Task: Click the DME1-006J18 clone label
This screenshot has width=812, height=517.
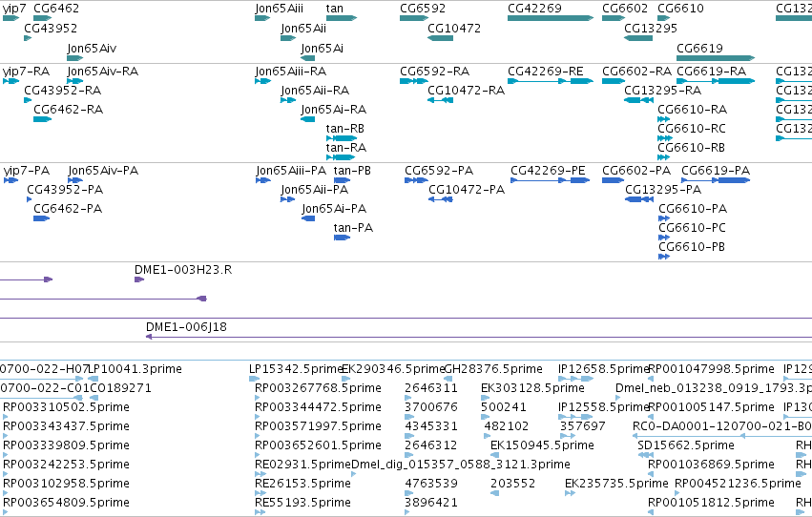Action: pos(186,327)
